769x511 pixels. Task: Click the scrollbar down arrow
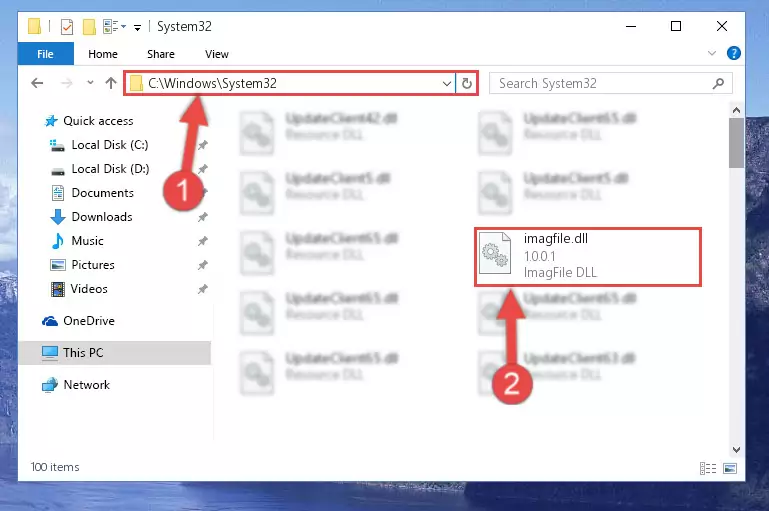pyautogui.click(x=736, y=450)
